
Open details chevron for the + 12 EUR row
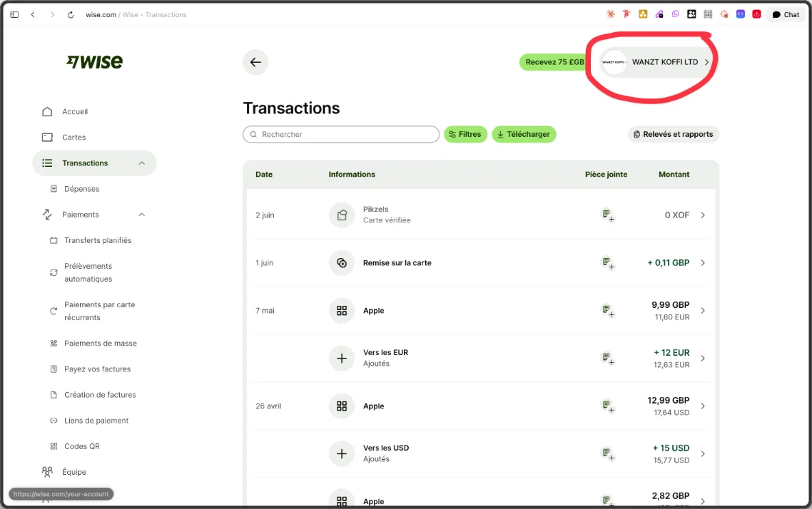[703, 358]
